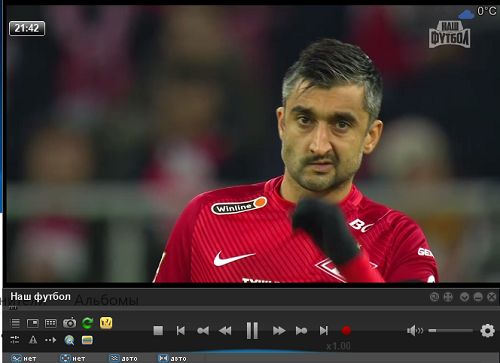This screenshot has height=363, width=500.
Task: Click the thin progress bar under the channel title
Action: [x=251, y=308]
